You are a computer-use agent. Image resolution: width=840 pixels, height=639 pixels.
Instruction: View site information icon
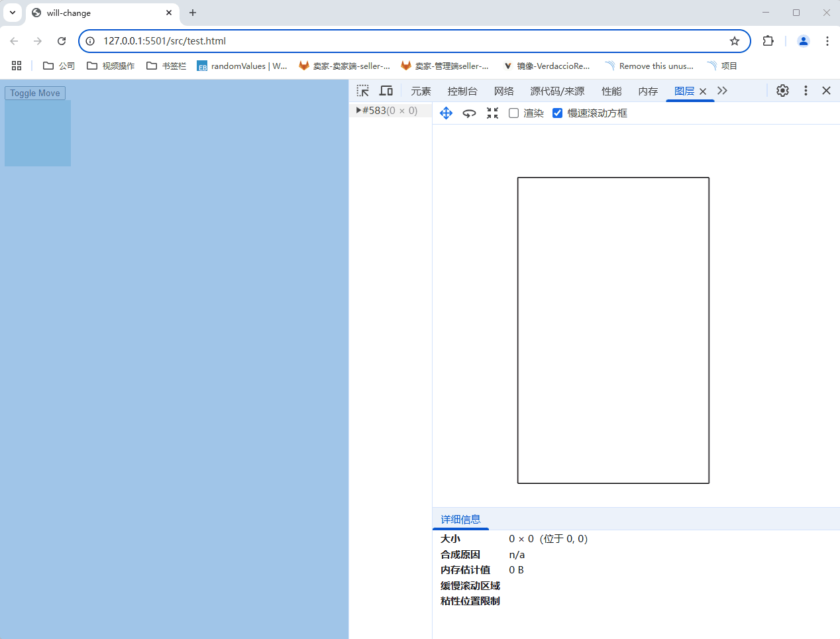91,41
